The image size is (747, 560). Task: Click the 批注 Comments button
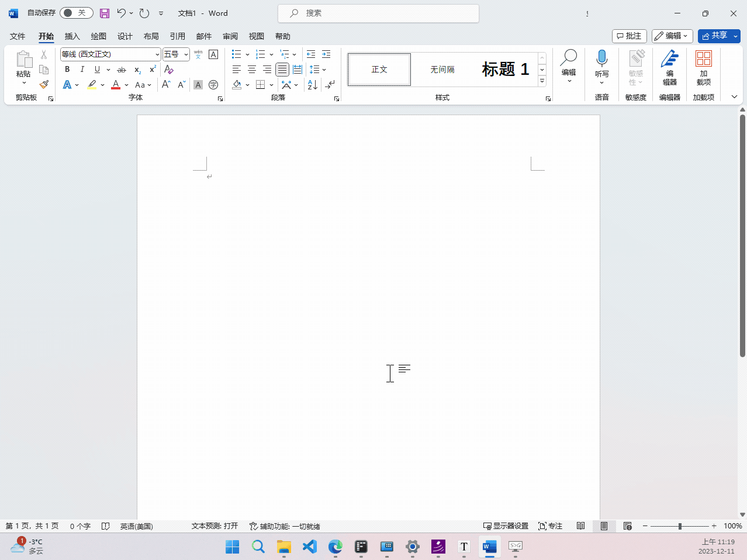click(x=630, y=36)
